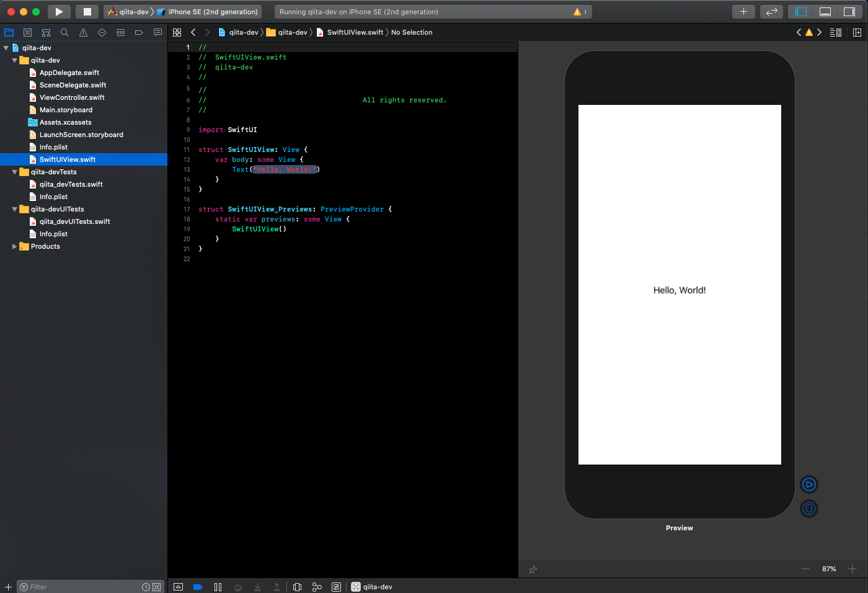Preview on device button in canvas
Screen dimensions: 868x593
(809, 509)
